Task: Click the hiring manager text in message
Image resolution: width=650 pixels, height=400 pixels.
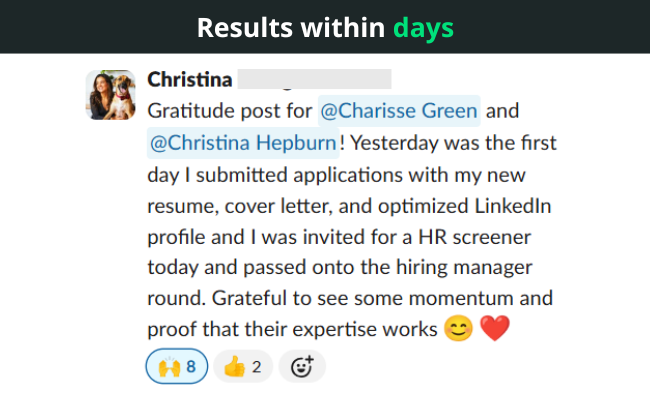Action: coord(464,267)
